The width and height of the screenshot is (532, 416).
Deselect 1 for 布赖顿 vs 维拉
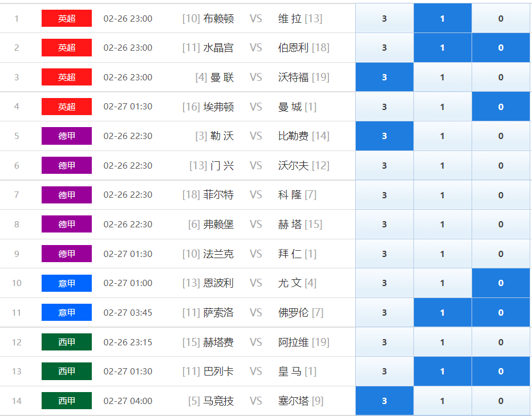(442, 18)
